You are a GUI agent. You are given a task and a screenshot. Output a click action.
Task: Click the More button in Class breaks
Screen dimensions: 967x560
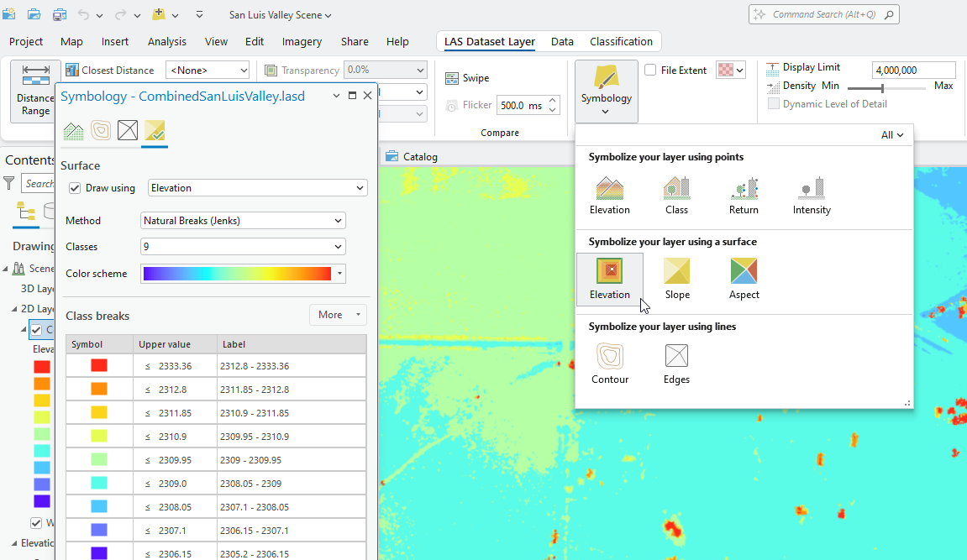click(338, 315)
